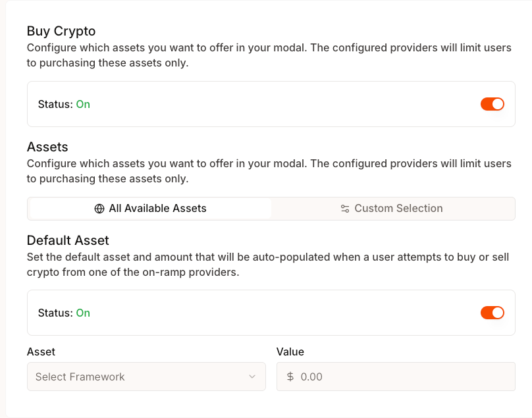Image resolution: width=532 pixels, height=418 pixels.
Task: Open the Asset dropdown under Default Asset
Action: (x=146, y=377)
